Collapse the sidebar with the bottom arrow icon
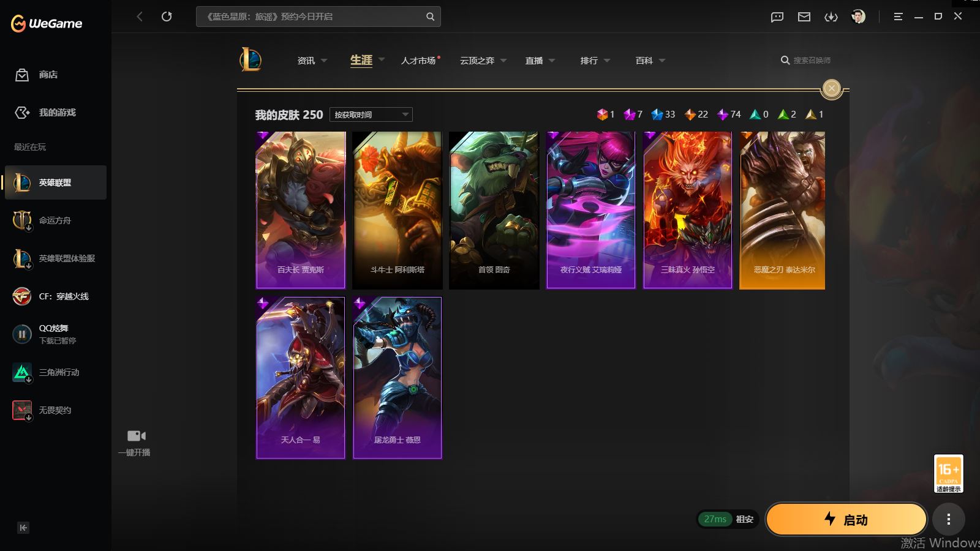 23,528
